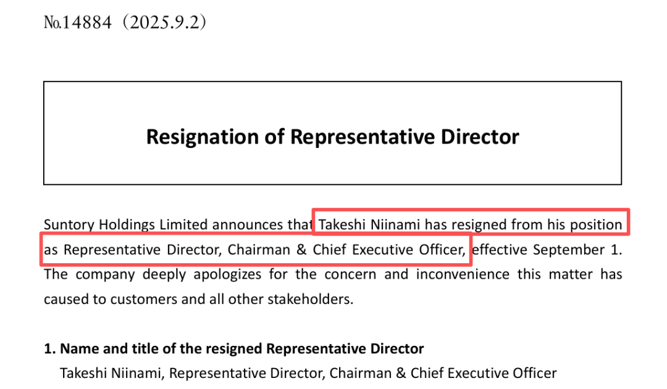Click heading 1. Name and title of resigned
The width and height of the screenshot is (667, 389).
(x=234, y=349)
